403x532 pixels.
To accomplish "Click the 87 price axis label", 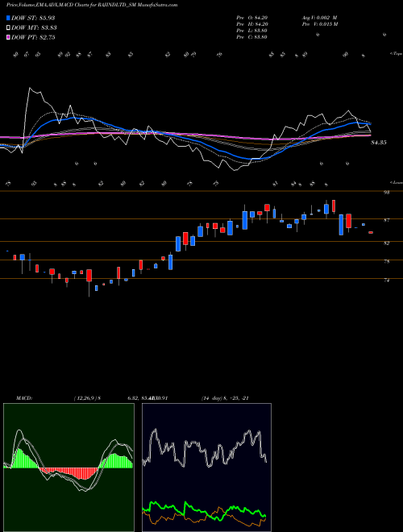I will coord(386,220).
